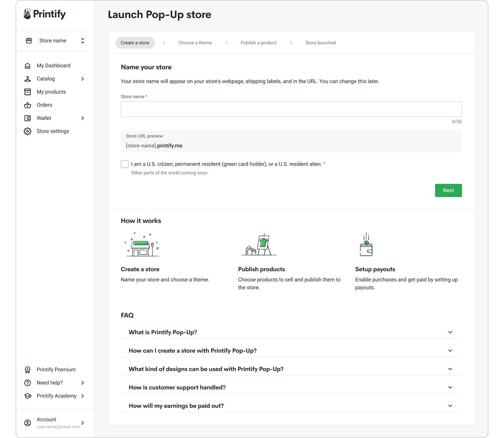
Task: Open the store switcher arrows
Action: (83, 41)
